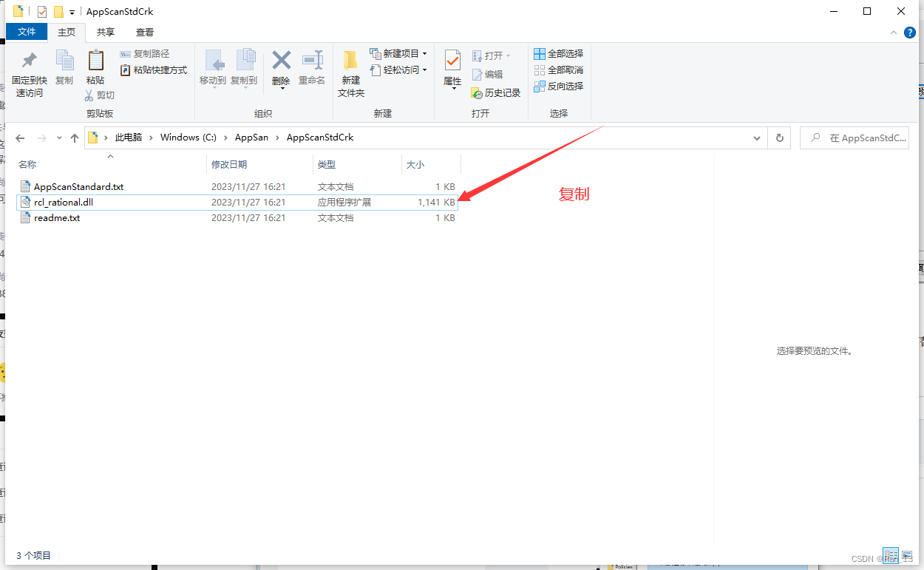The image size is (924, 570).
Task: Click Properties (属性) icon
Action: click(x=452, y=61)
